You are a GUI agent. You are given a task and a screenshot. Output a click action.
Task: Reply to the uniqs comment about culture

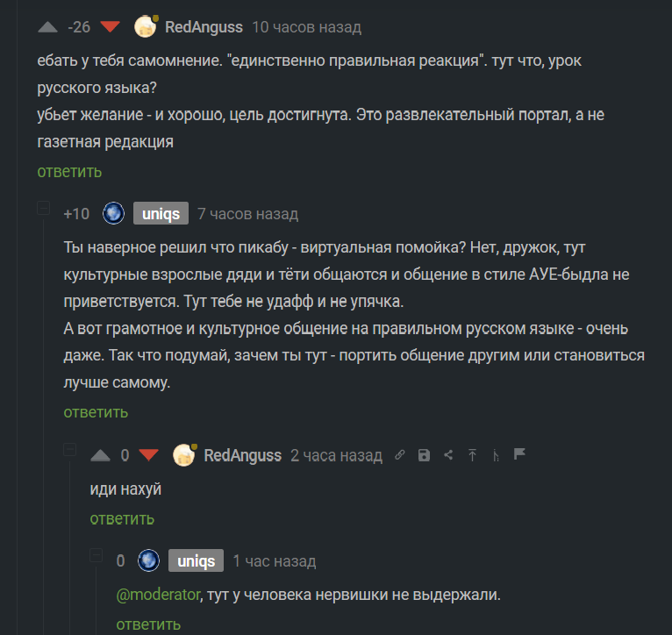tap(96, 412)
